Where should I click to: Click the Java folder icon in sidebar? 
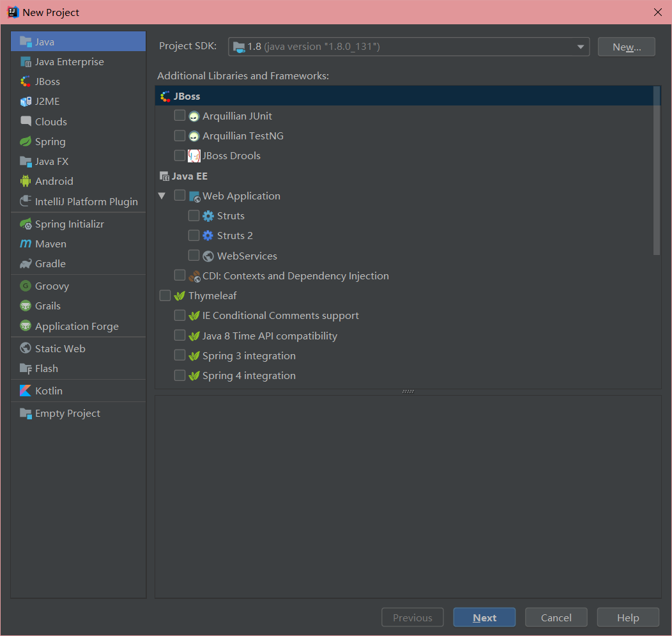point(26,42)
